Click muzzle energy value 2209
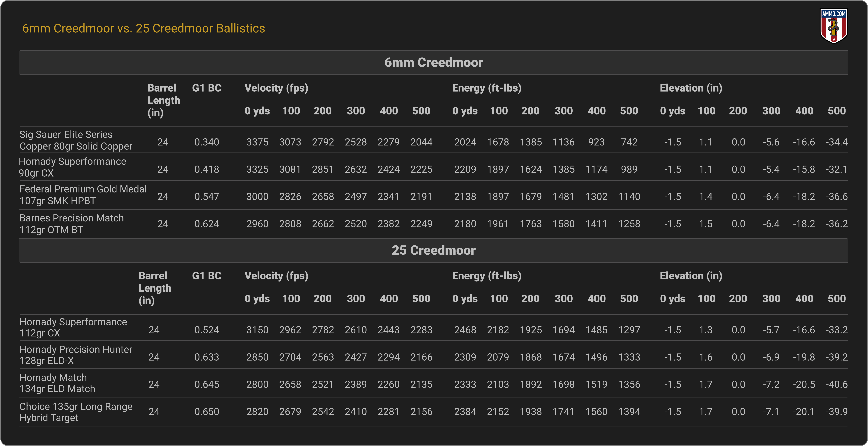The image size is (868, 446). (465, 169)
